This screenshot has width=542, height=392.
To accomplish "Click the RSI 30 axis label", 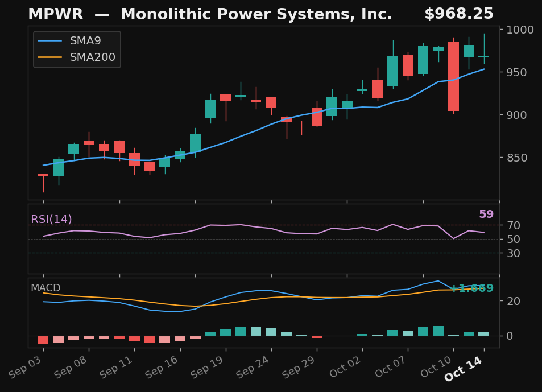I will pyautogui.click(x=514, y=253).
